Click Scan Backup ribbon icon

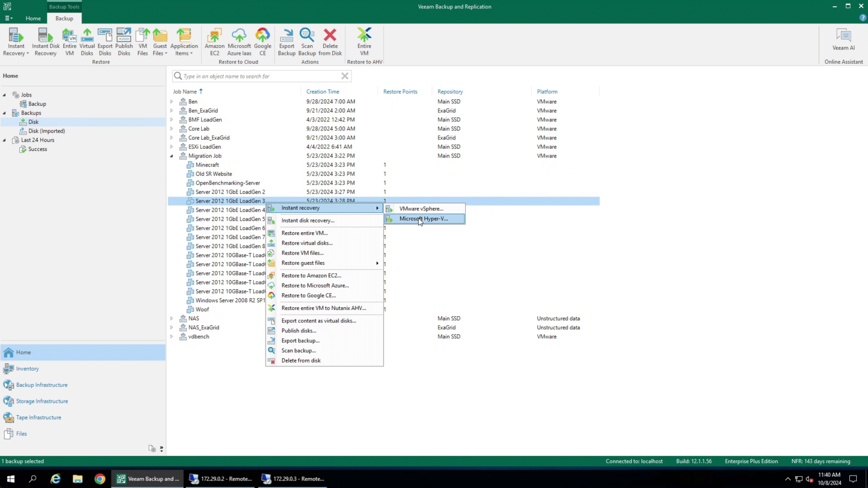coord(307,42)
